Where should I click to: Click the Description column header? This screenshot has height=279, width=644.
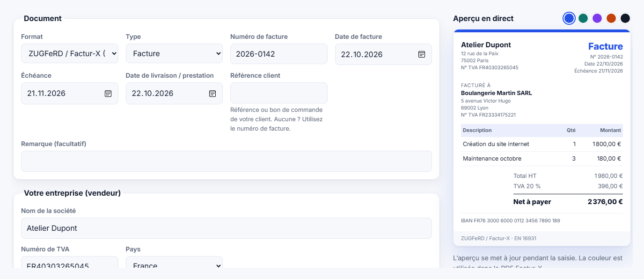477,130
